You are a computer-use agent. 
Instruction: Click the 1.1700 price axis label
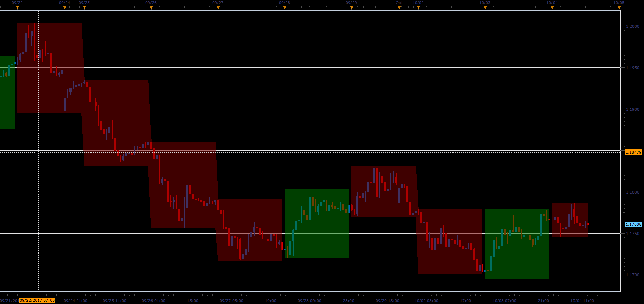coord(632,275)
